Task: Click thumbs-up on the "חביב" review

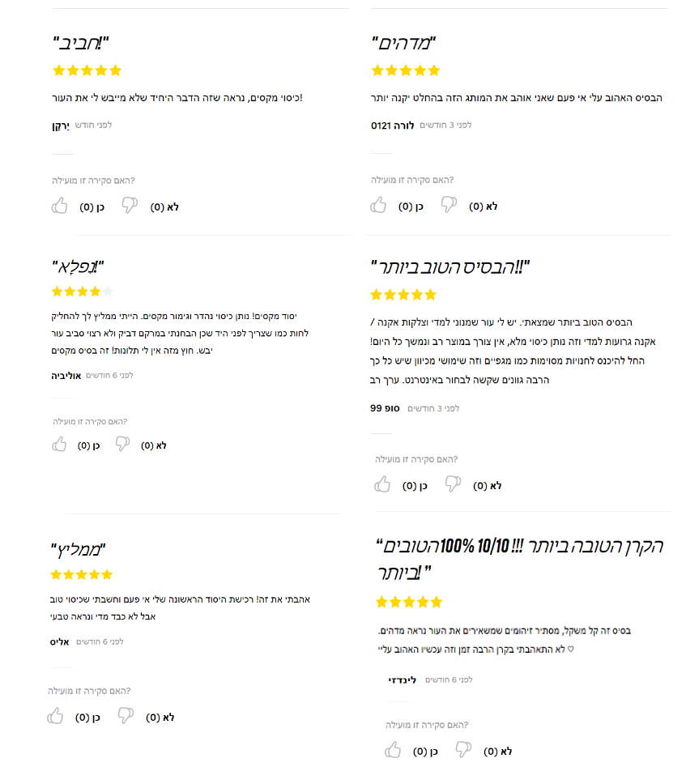Action: point(59,206)
